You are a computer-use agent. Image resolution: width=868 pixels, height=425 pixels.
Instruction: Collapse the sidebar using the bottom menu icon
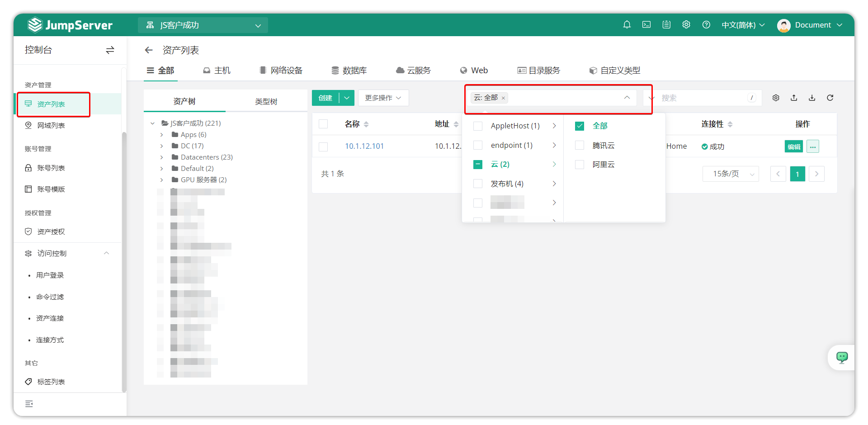pyautogui.click(x=29, y=404)
